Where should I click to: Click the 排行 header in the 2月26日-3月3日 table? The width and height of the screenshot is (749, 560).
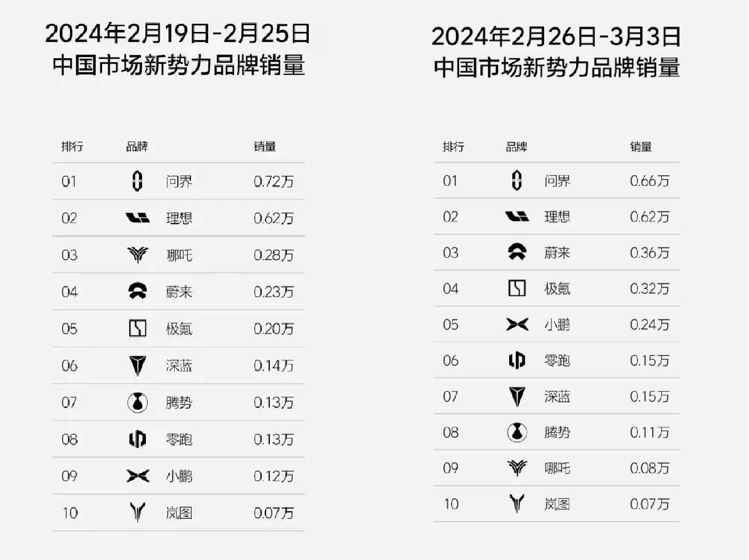(x=453, y=147)
